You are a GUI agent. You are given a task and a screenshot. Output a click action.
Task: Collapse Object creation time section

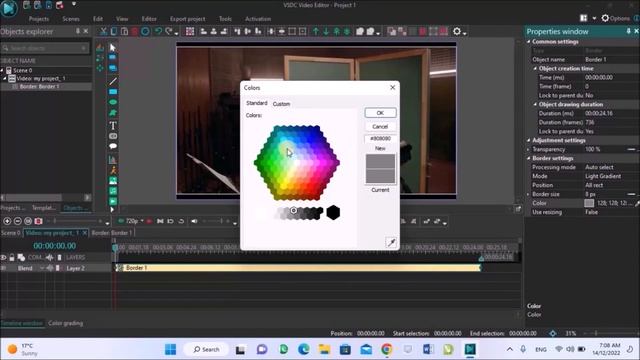pyautogui.click(x=535, y=69)
